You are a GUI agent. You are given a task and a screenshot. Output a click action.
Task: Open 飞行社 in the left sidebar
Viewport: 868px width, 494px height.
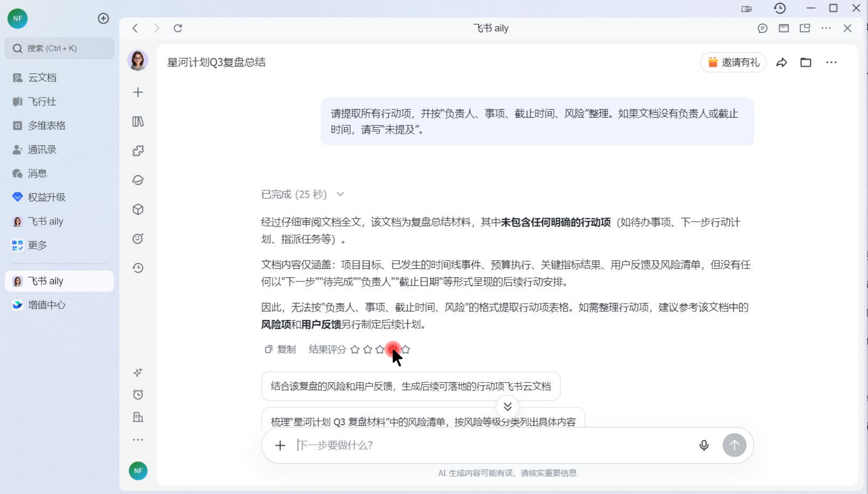(x=59, y=101)
